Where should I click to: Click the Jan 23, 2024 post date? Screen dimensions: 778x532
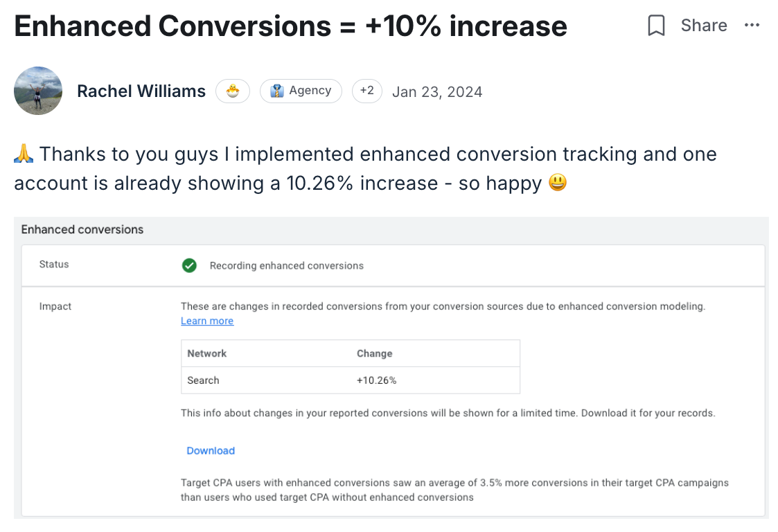437,91
